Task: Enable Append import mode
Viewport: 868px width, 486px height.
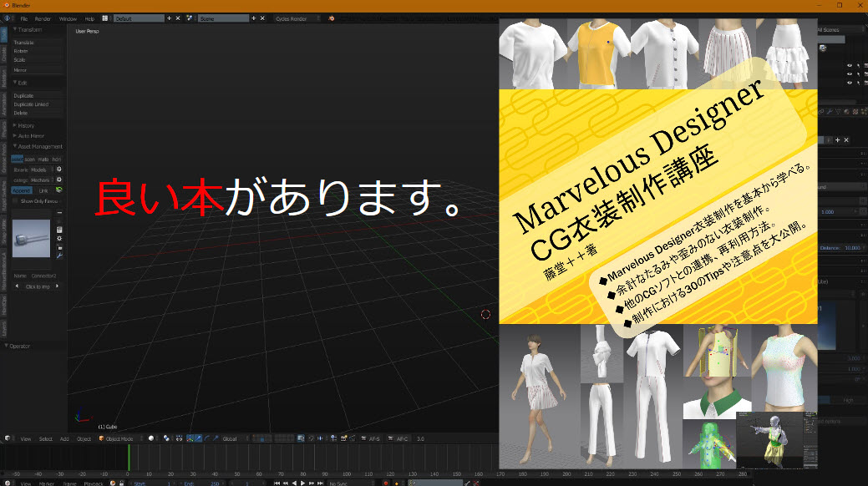Action: (x=22, y=190)
